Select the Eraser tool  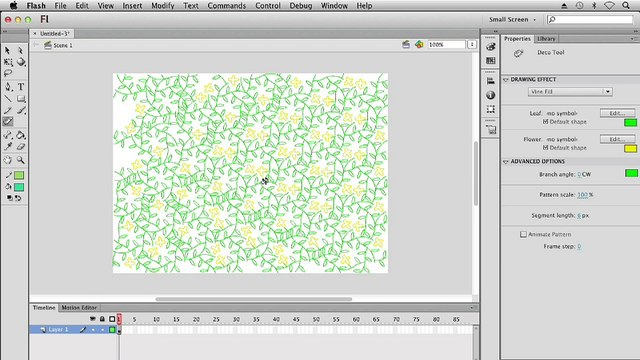point(21,147)
